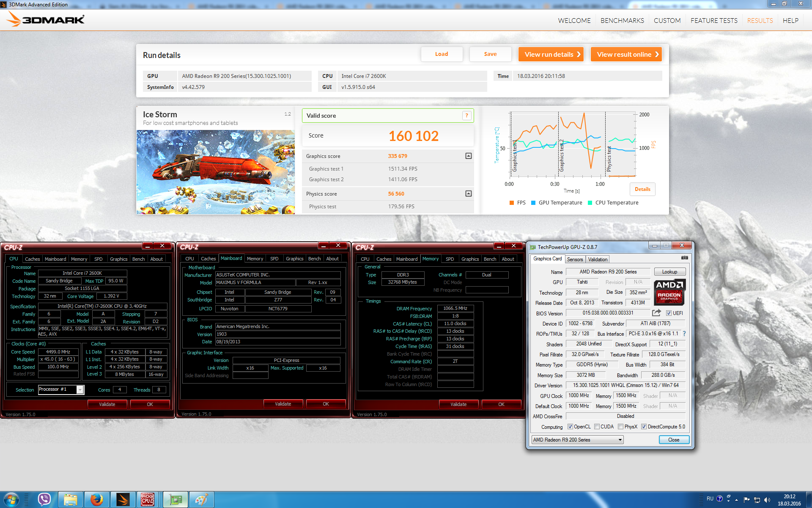Screen dimensions: 812x508
Task: Collapse the Physics score section
Action: [468, 193]
